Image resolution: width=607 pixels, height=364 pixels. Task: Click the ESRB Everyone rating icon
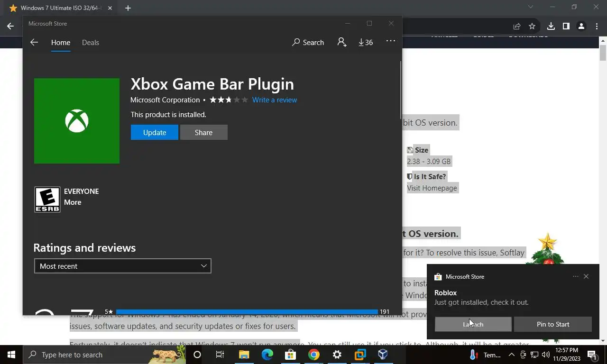[47, 199]
